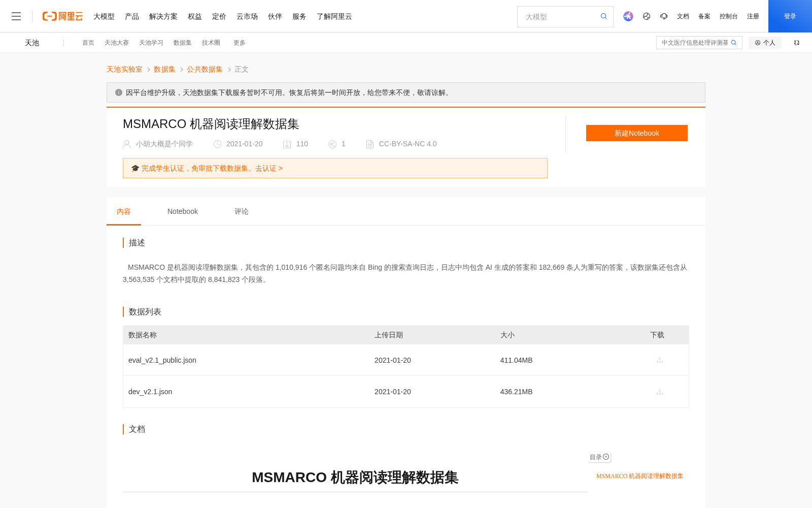This screenshot has height=508, width=812.
Task: Expand 更多 nav dropdown
Action: pos(240,43)
